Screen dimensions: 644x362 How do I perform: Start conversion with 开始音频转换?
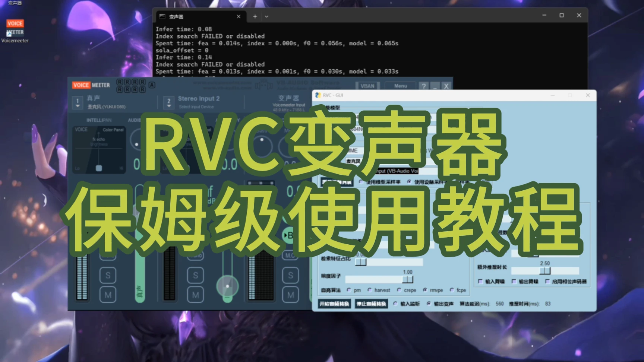(334, 304)
